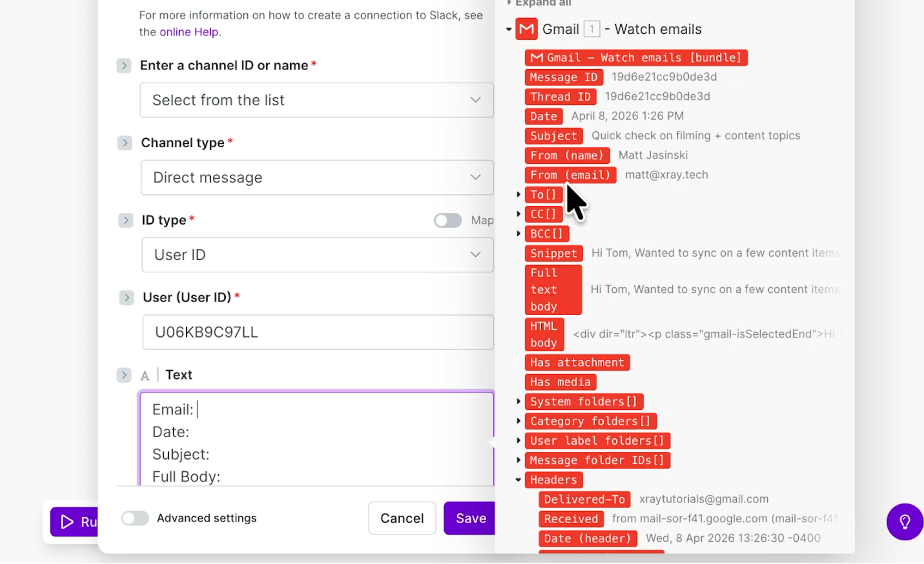Expand the Category folders[] array
924x564 pixels.
coord(518,421)
